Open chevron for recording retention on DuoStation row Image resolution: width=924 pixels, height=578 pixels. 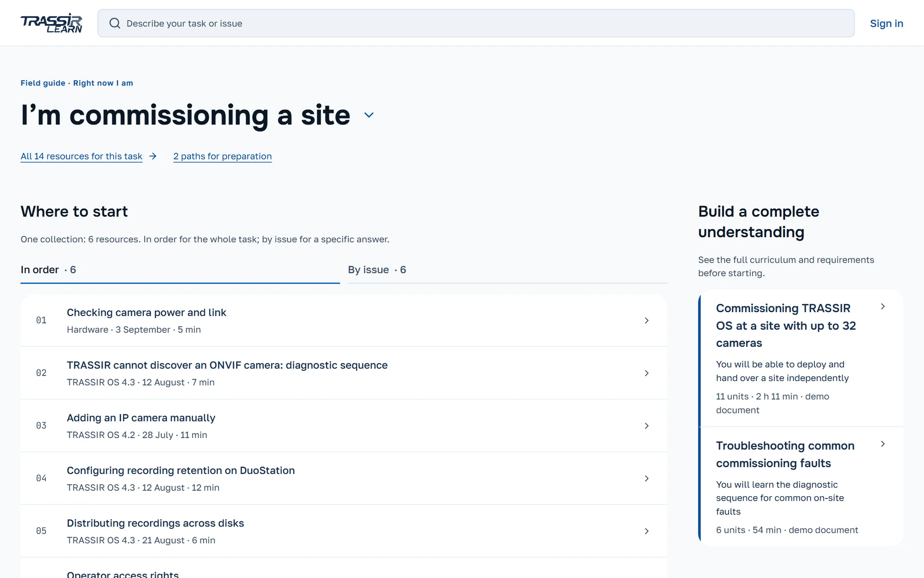[x=646, y=479]
